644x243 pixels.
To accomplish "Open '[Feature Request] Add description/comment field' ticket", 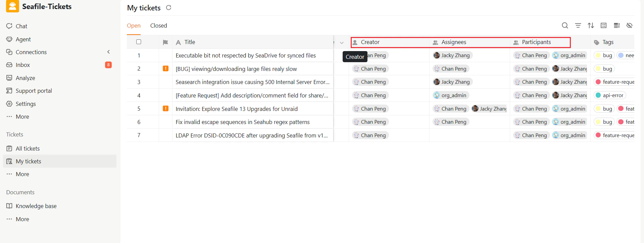I will click(x=252, y=95).
